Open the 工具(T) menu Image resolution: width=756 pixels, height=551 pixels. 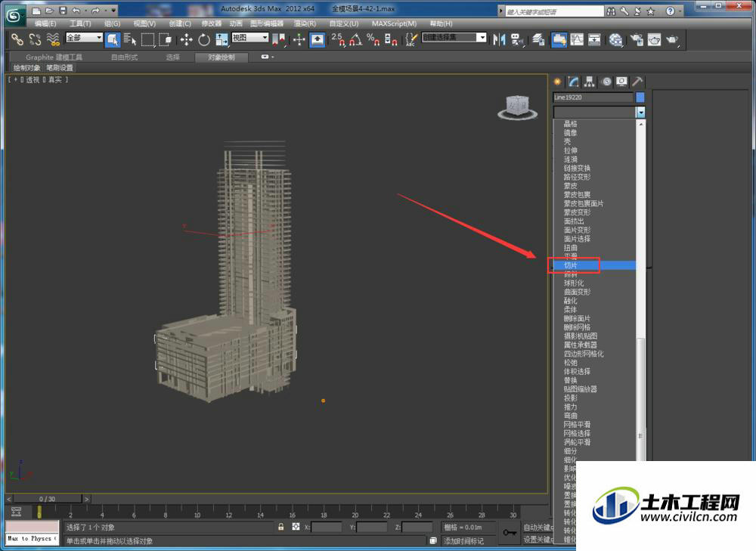click(80, 23)
